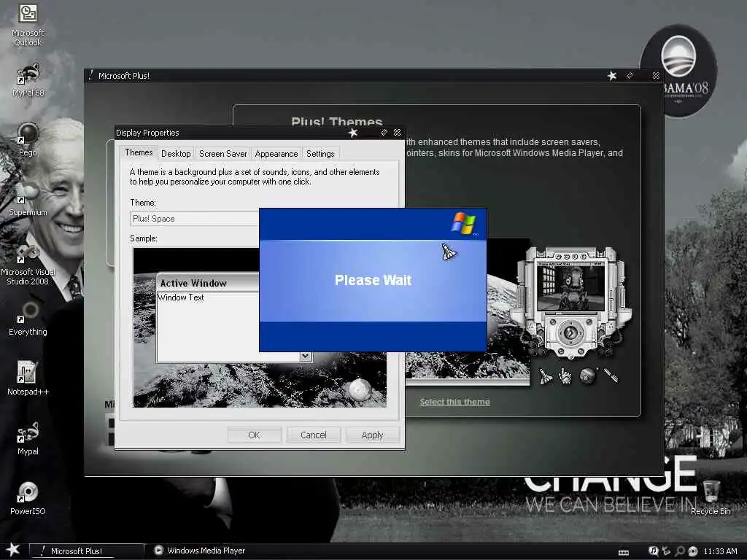The width and height of the screenshot is (747, 560).
Task: Open the Screen Saver tab
Action: tap(223, 153)
